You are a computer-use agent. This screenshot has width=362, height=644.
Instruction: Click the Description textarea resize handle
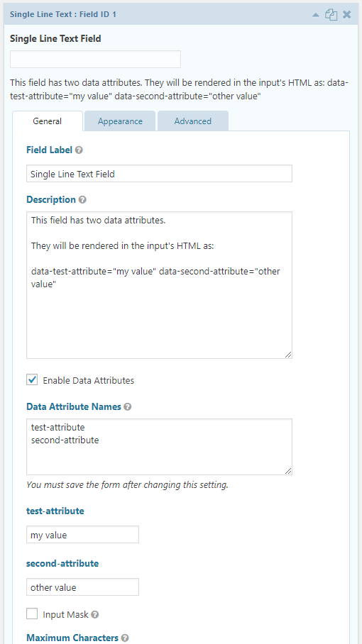pos(288,355)
